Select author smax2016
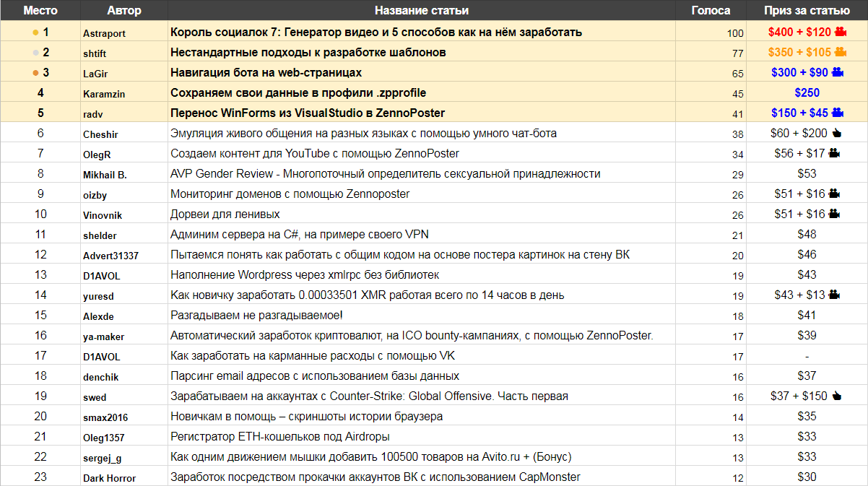868x486 pixels. (105, 417)
